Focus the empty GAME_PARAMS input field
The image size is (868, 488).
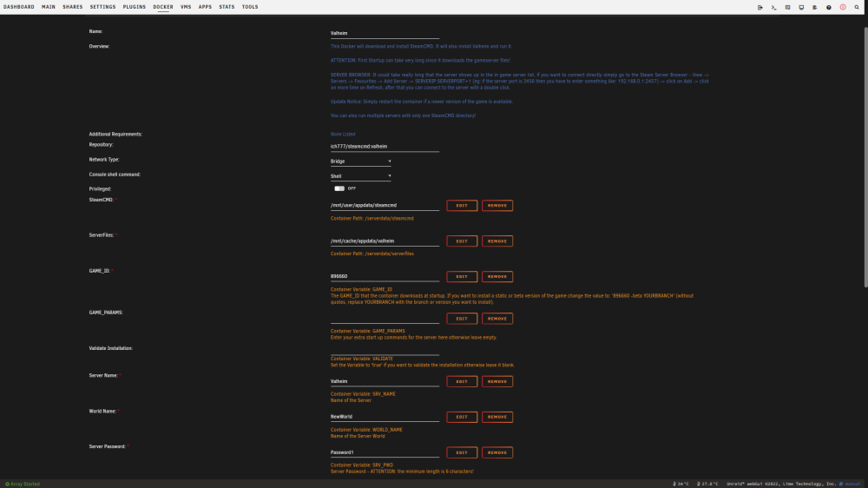tap(385, 319)
